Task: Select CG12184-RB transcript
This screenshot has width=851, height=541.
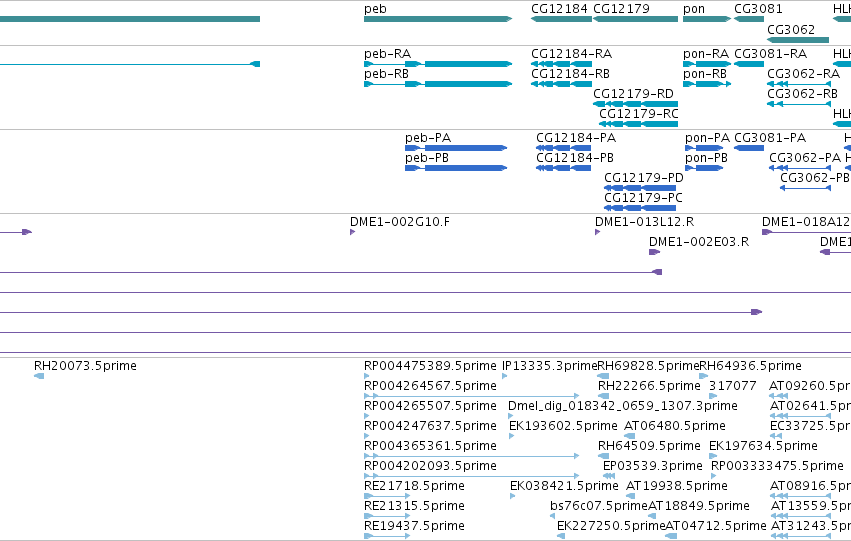Action: (561, 84)
